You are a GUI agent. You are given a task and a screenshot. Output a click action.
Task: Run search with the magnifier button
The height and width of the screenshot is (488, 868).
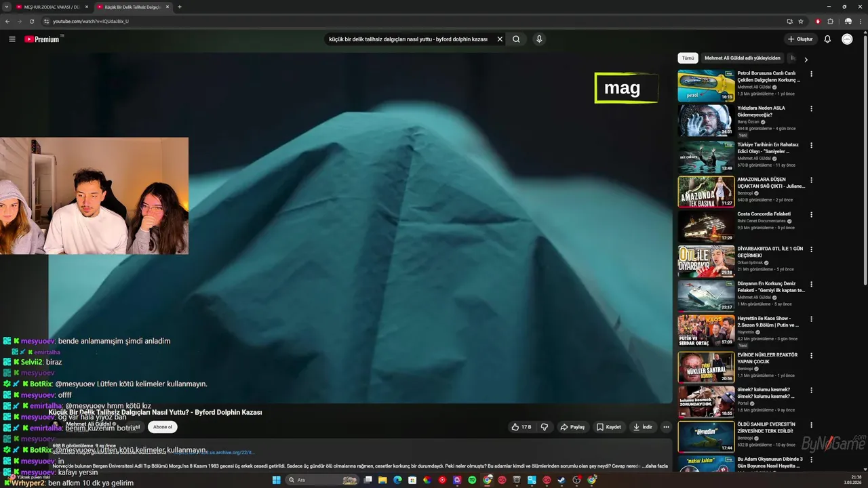(516, 39)
